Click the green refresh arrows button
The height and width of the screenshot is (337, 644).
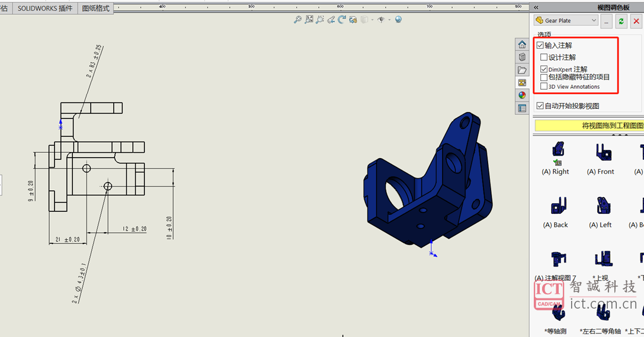tap(621, 21)
